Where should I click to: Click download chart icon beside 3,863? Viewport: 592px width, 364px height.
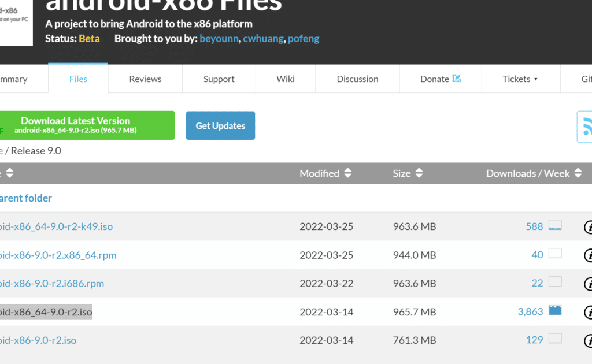coord(555,311)
